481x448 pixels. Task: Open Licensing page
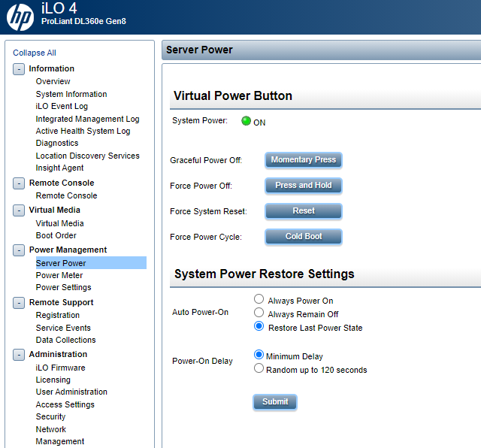point(53,380)
